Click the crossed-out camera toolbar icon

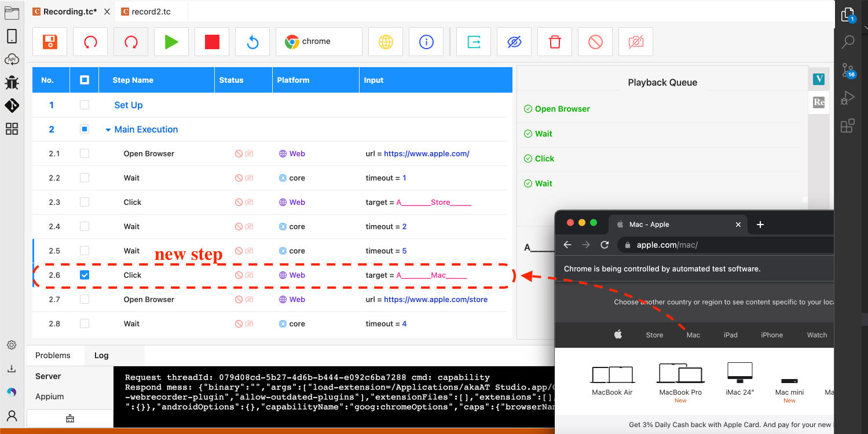click(x=636, y=42)
